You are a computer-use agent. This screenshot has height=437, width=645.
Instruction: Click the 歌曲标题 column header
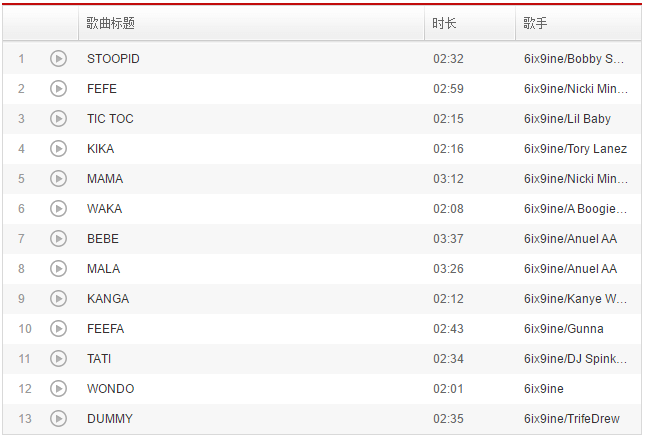[111, 23]
